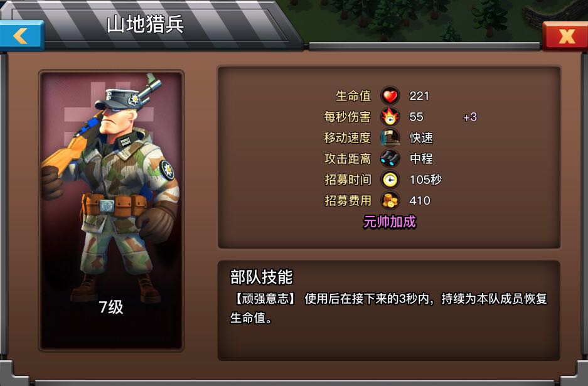Image resolution: width=588 pixels, height=386 pixels.
Task: Click the +3 damage bonus value
Action: [470, 117]
